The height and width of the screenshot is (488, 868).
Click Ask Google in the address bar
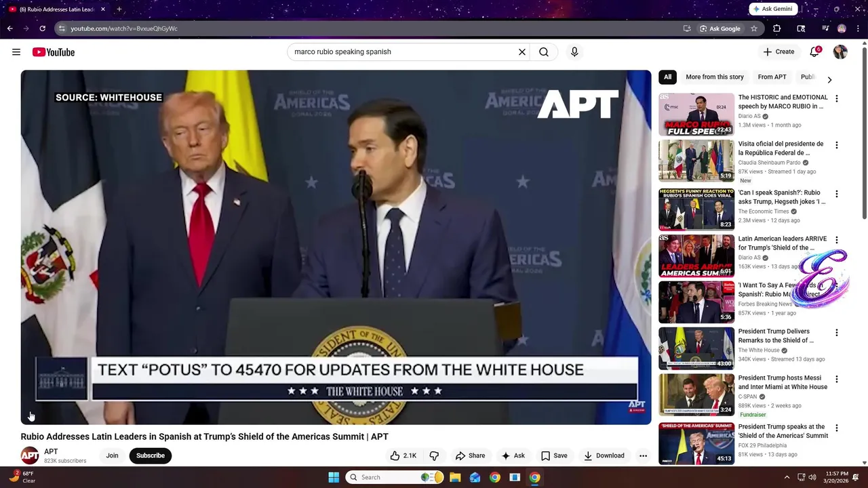720,28
